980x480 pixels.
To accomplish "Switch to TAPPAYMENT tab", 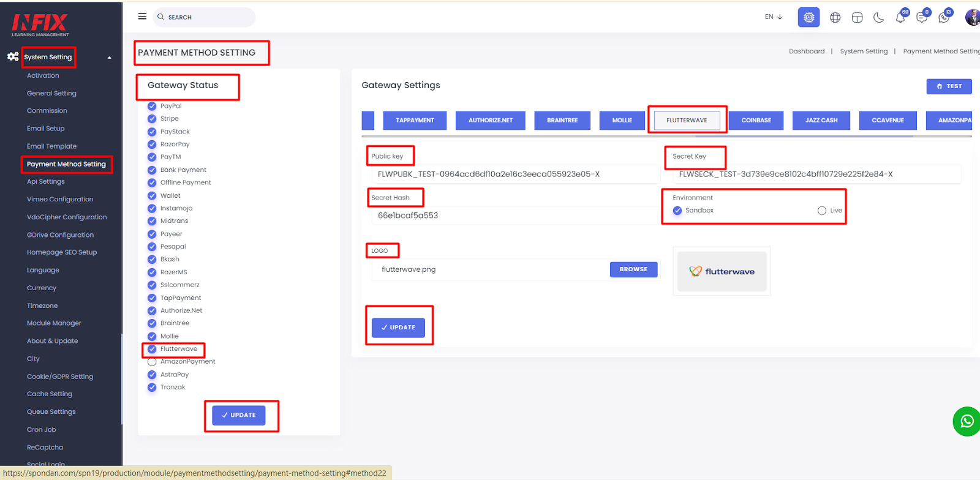I will click(x=415, y=121).
